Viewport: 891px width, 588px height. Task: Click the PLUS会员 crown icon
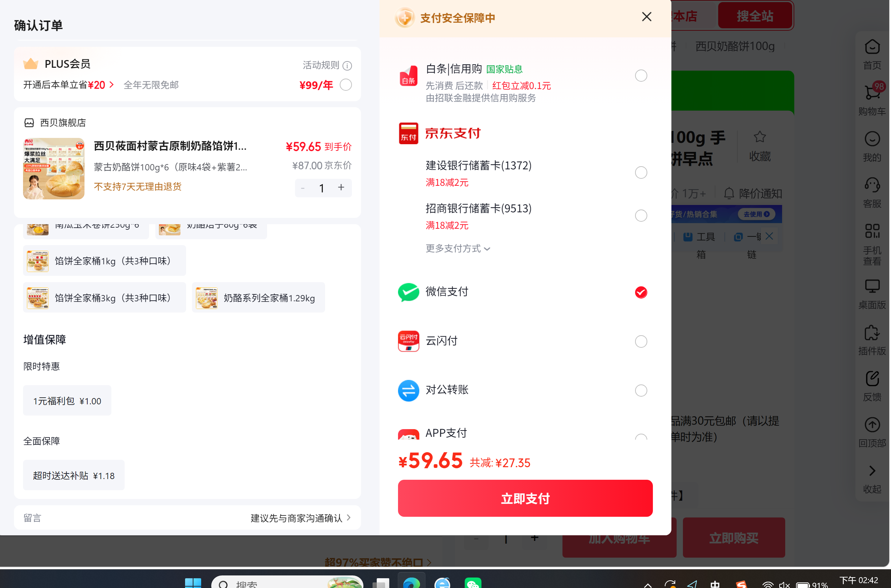31,64
